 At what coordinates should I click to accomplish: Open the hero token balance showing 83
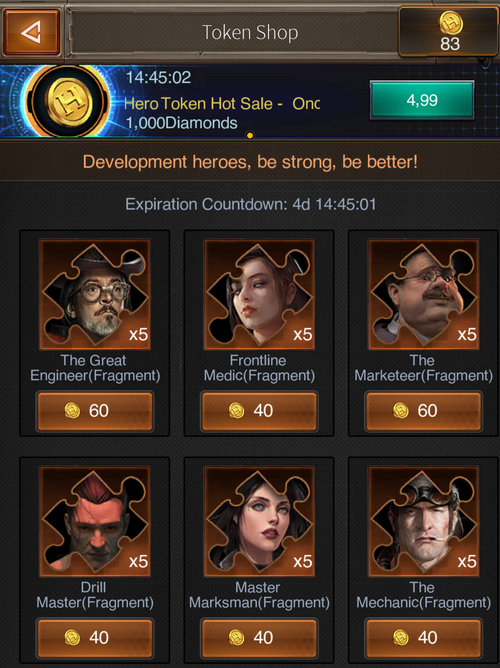click(449, 32)
